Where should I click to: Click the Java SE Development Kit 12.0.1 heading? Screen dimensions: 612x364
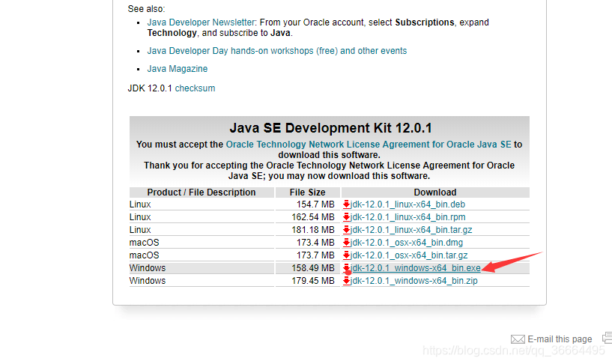(330, 128)
